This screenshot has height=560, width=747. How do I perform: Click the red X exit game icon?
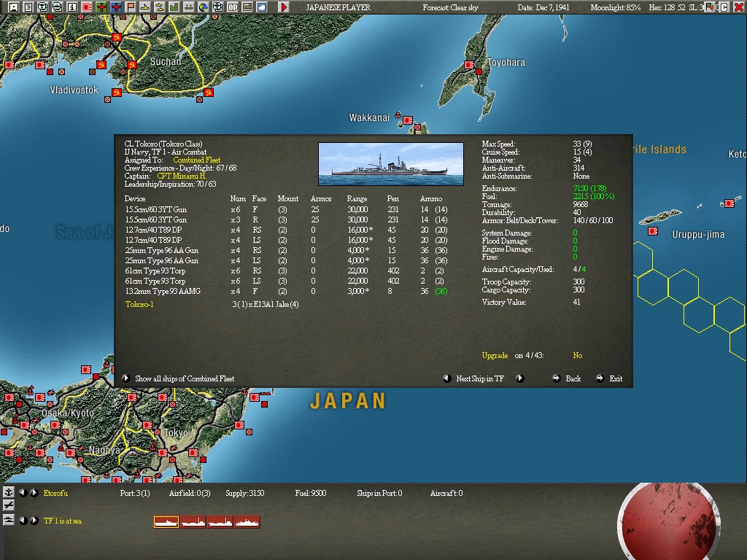click(739, 7)
